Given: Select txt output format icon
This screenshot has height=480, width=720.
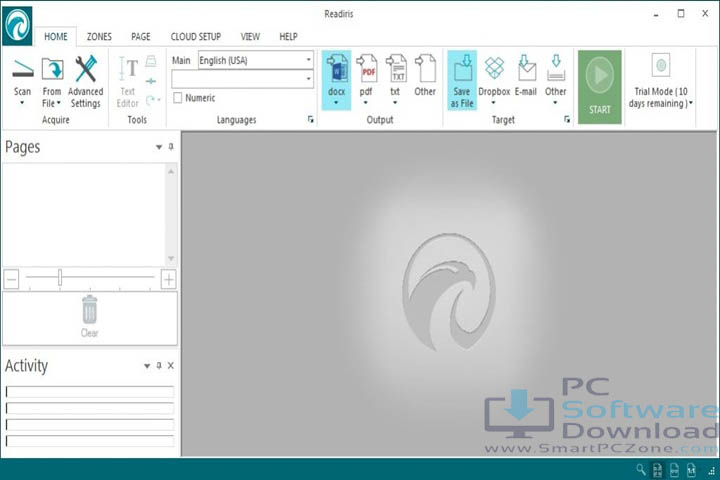Looking at the screenshot, I should coord(396,68).
